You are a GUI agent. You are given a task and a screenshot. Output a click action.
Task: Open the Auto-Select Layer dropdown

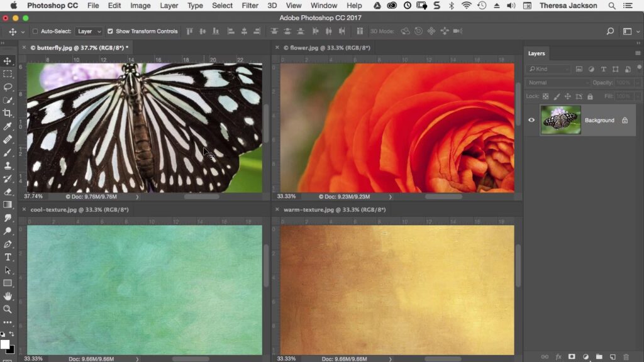click(88, 31)
